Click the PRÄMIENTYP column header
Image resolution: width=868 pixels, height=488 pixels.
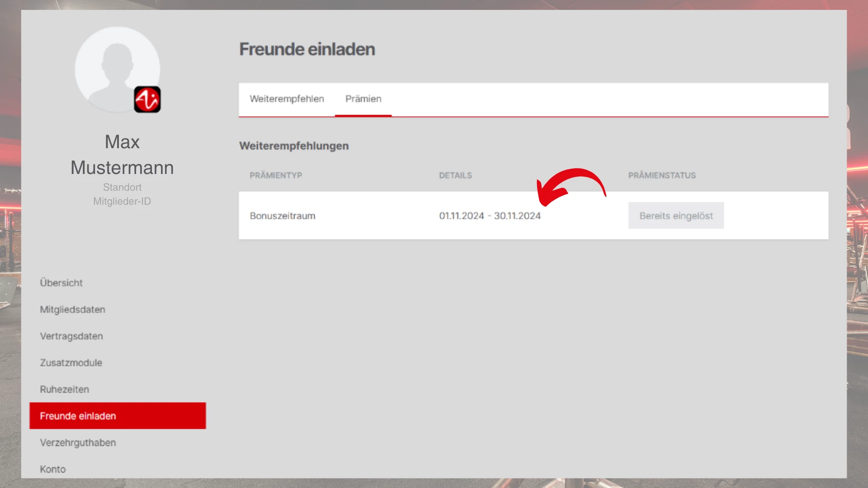click(276, 175)
